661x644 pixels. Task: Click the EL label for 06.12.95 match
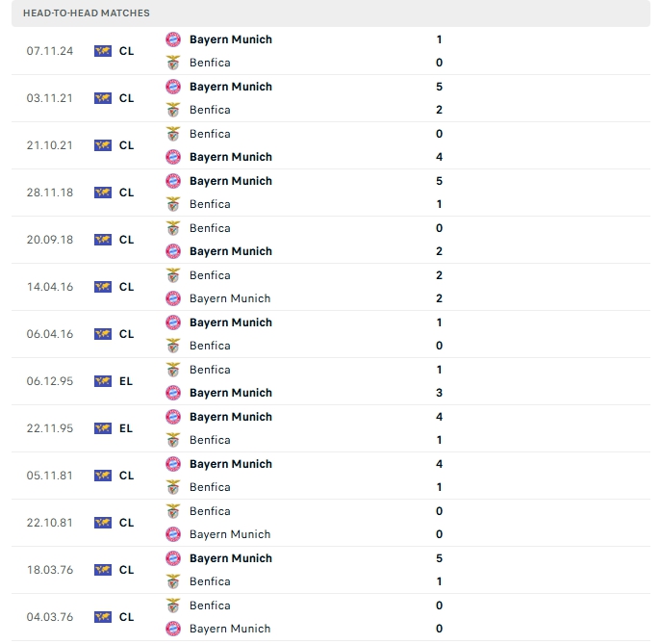pyautogui.click(x=126, y=381)
